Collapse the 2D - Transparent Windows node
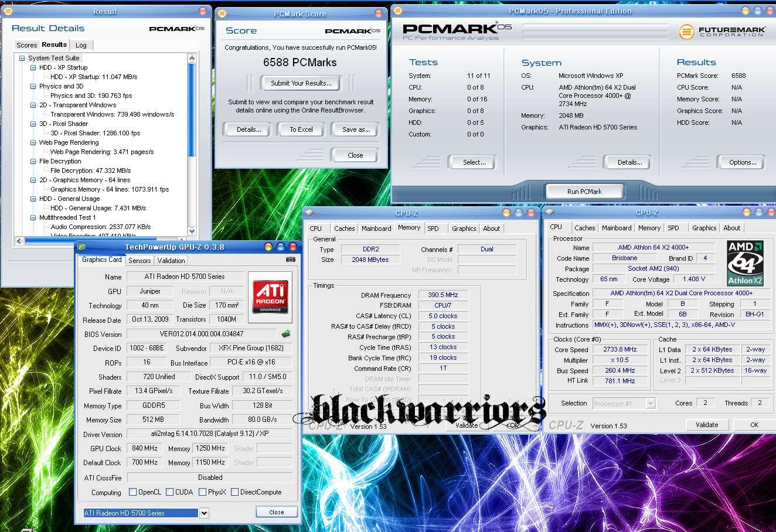776x532 pixels. click(x=33, y=105)
